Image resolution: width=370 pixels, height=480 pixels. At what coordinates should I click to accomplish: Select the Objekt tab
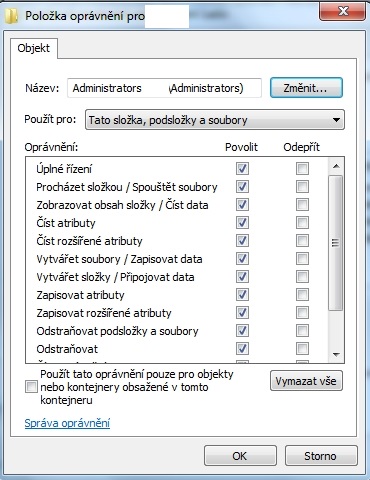point(34,48)
